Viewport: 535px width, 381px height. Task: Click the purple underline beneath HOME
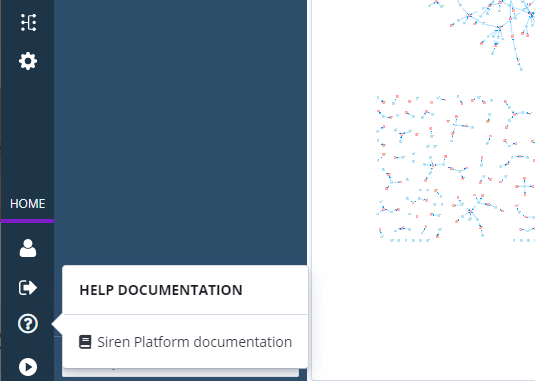28,221
